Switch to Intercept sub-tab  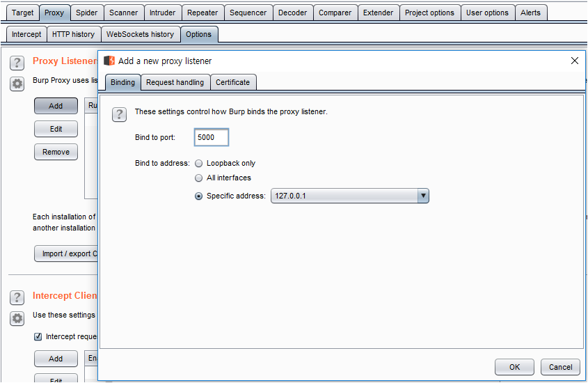coord(26,34)
